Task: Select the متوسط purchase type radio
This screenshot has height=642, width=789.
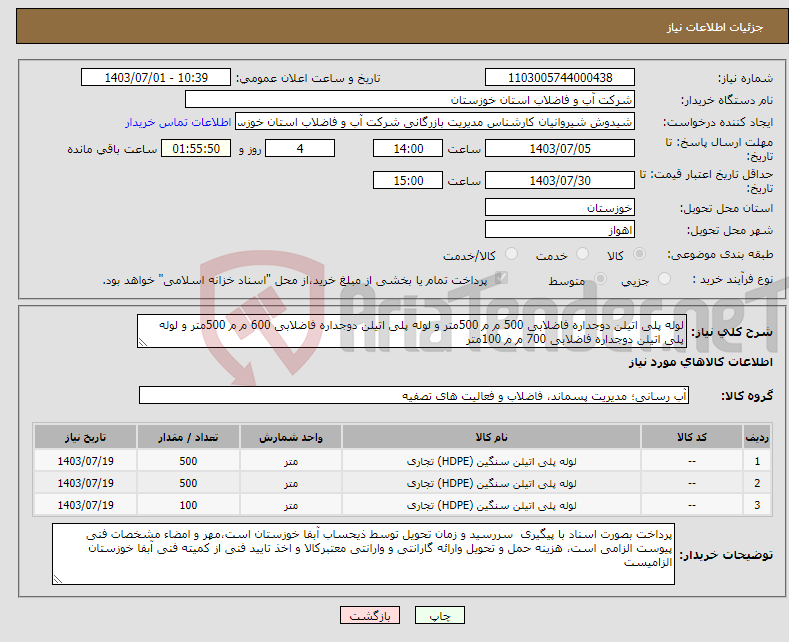Action: [600, 279]
